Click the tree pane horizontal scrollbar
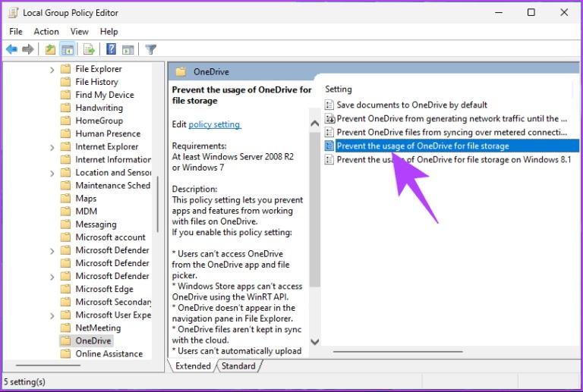The height and width of the screenshot is (392, 583). (48, 365)
